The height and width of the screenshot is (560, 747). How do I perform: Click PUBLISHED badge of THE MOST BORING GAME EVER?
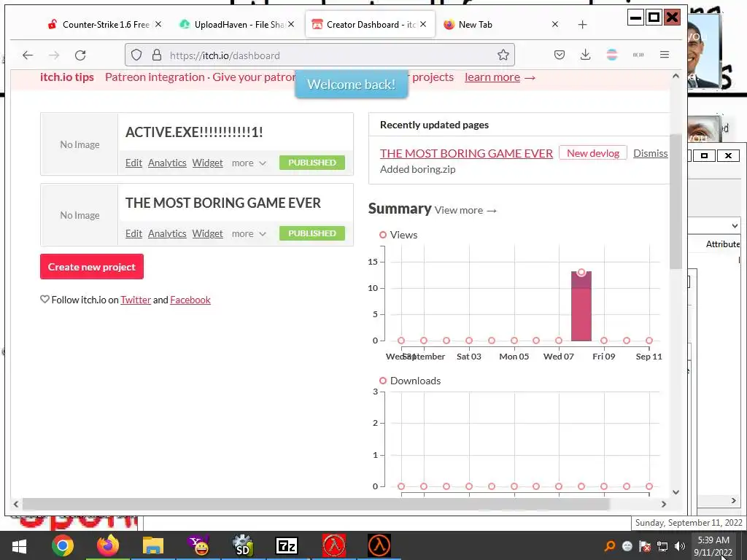point(312,233)
